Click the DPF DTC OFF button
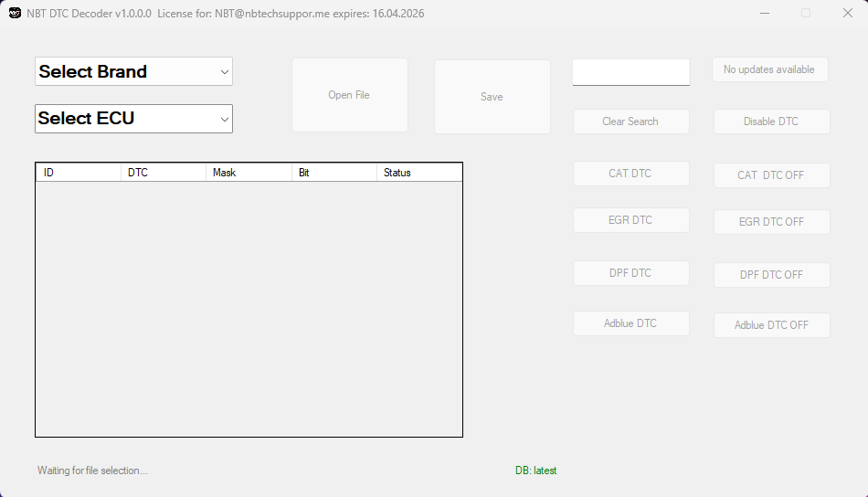Image resolution: width=868 pixels, height=497 pixels. pos(772,275)
